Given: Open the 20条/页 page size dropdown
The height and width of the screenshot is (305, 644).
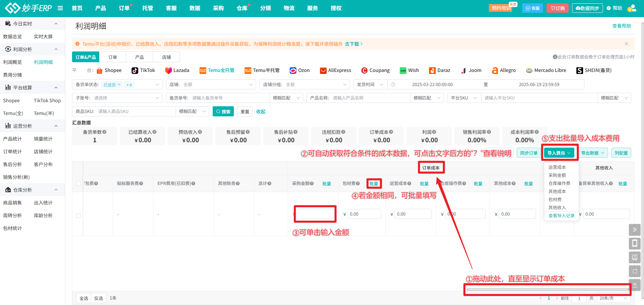Looking at the screenshot, I should tap(613, 298).
